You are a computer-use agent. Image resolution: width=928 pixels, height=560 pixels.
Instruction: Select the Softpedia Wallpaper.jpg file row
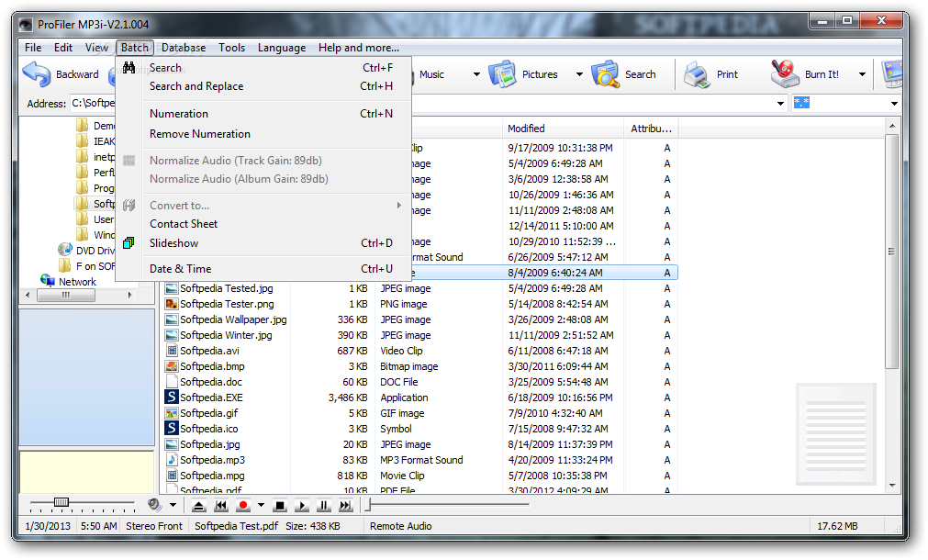click(x=420, y=319)
